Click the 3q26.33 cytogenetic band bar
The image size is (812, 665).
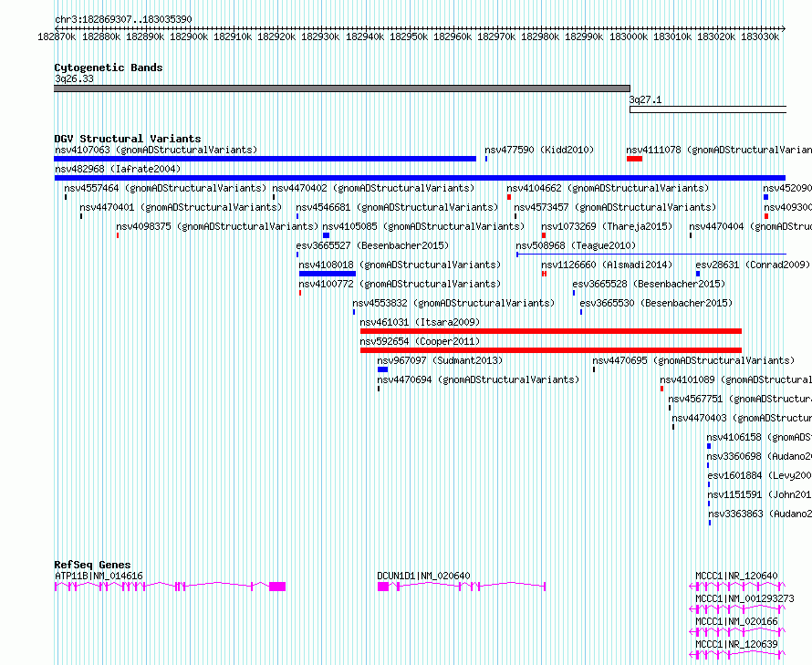click(342, 88)
